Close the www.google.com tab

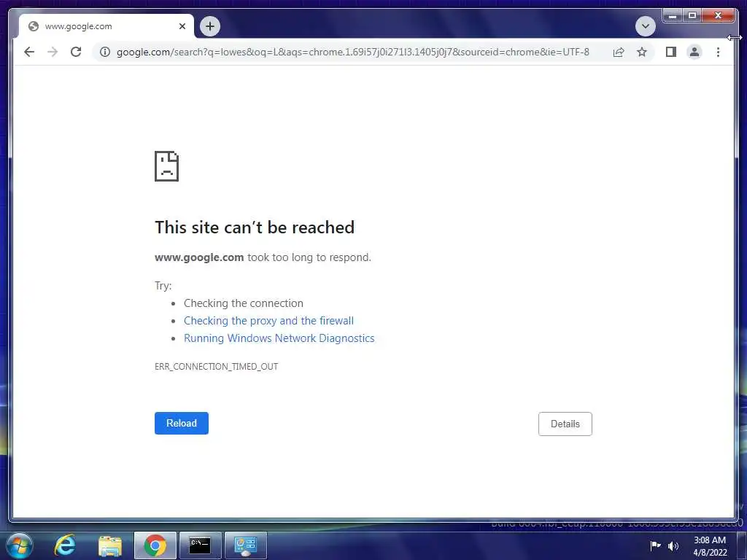[182, 26]
